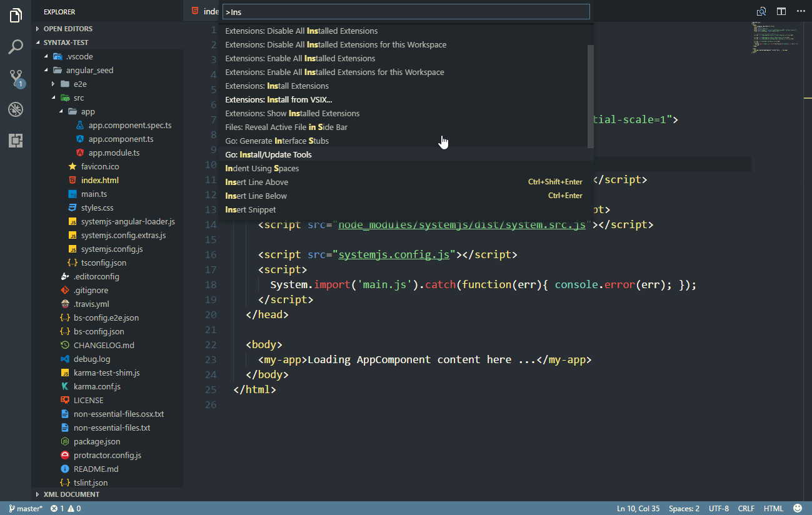Select index.html in the explorer tree
Image resolution: width=812 pixels, height=515 pixels.
tap(100, 180)
